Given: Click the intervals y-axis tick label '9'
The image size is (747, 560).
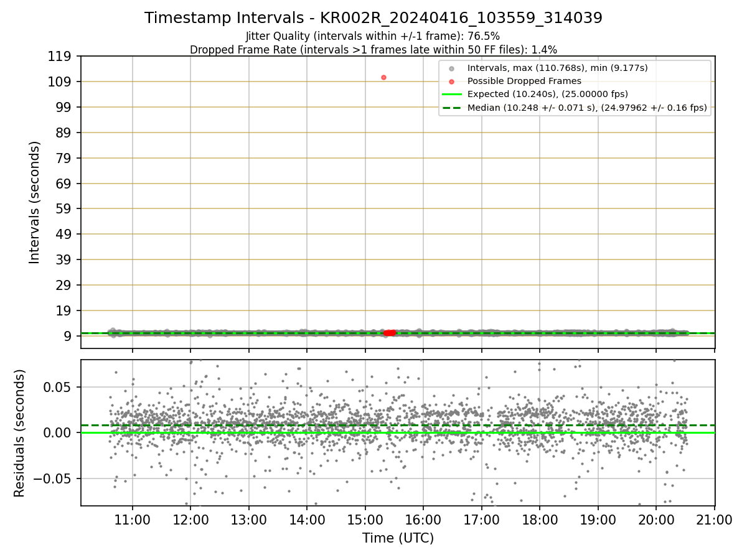Looking at the screenshot, I should tap(68, 336).
